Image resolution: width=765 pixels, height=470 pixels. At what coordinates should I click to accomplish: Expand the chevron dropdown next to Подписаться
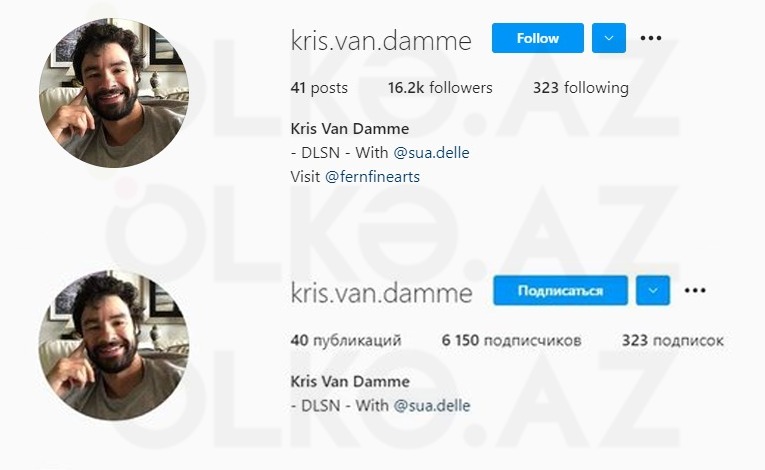coord(653,290)
